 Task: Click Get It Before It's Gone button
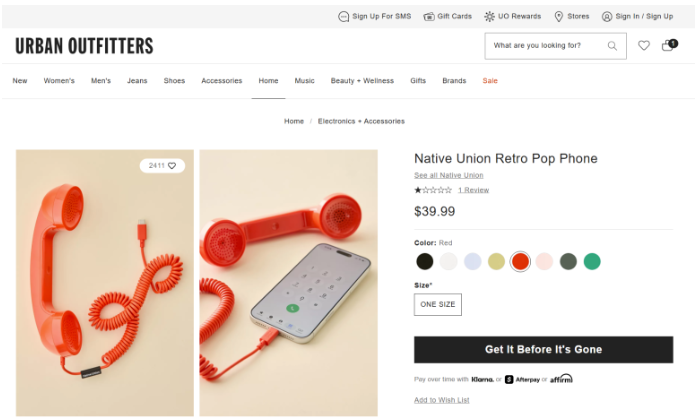tap(544, 350)
